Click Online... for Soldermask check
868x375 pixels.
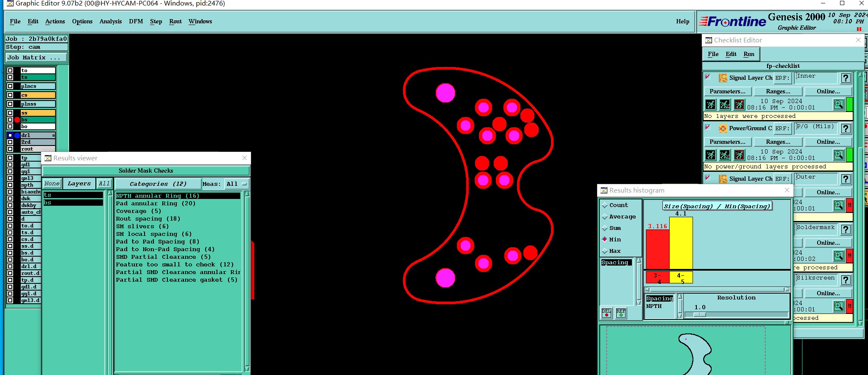pos(828,243)
